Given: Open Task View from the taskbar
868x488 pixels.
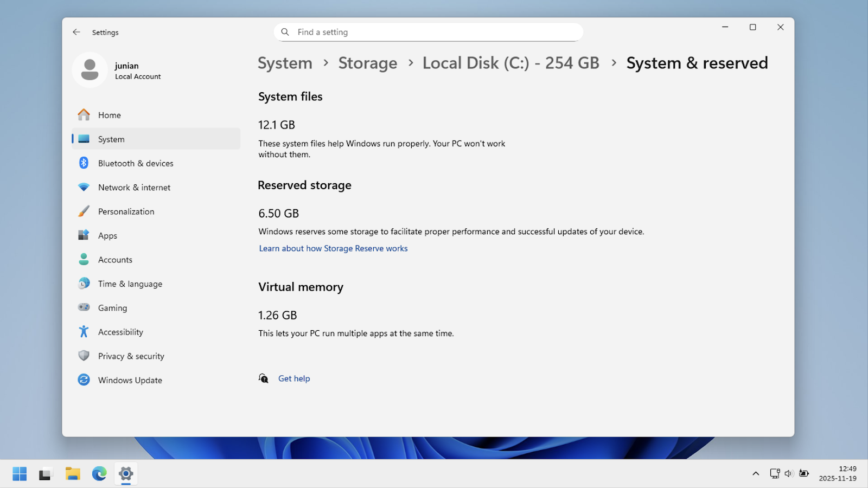Looking at the screenshot, I should tap(46, 474).
